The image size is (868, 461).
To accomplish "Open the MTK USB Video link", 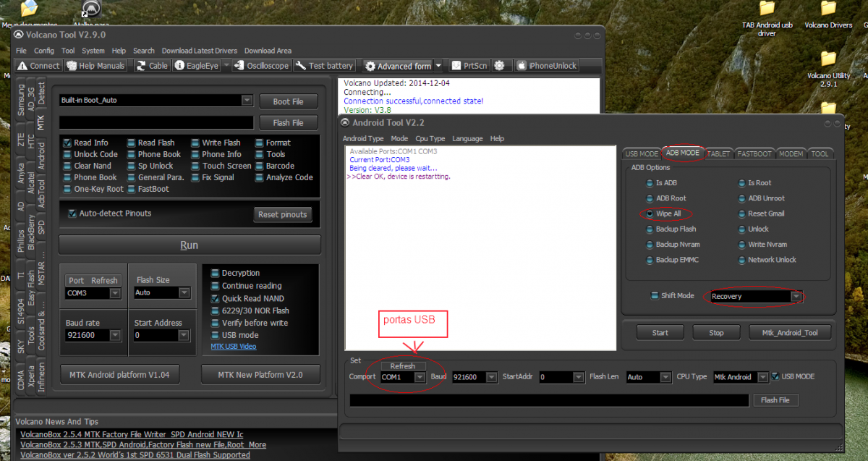I will (234, 347).
